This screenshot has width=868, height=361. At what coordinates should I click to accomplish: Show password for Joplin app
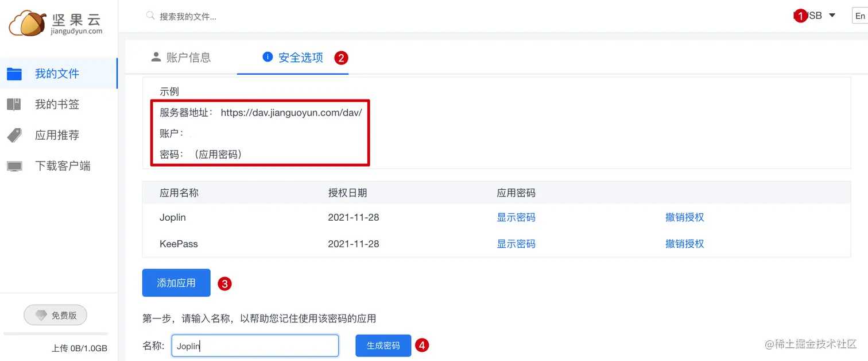(x=516, y=217)
